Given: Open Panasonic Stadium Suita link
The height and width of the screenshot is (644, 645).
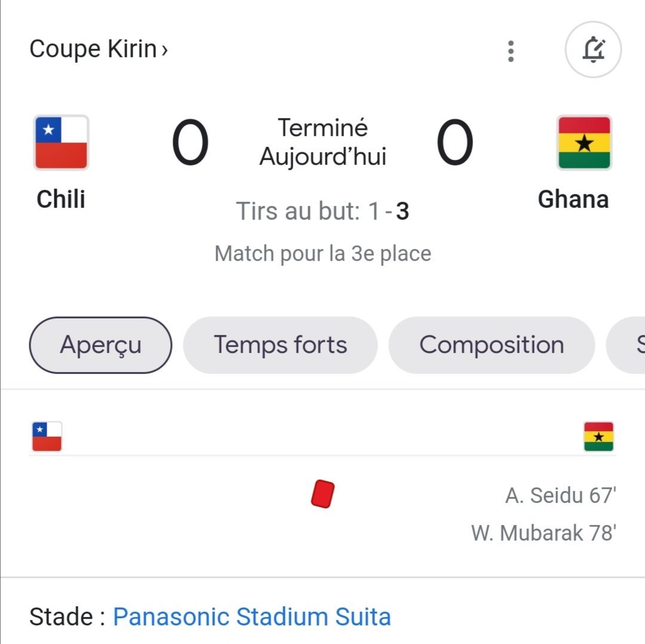Looking at the screenshot, I should [252, 617].
